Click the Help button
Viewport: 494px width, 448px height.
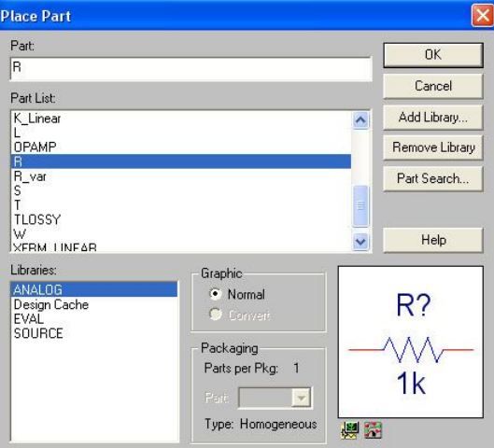click(433, 240)
